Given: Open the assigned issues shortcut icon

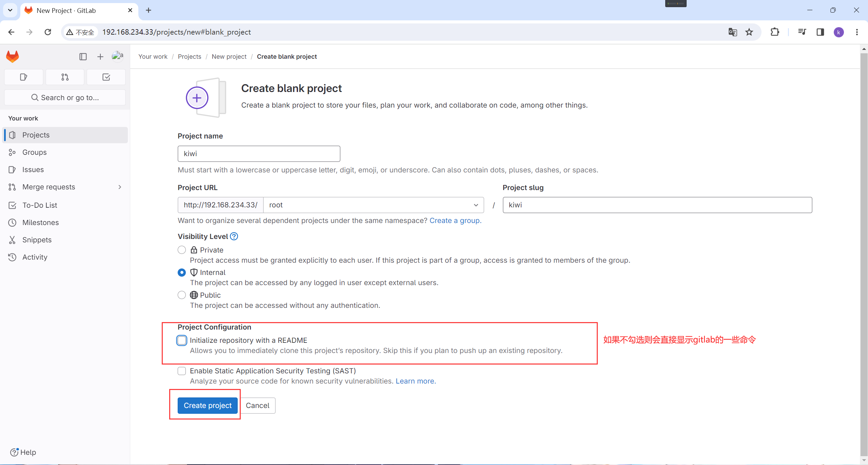Looking at the screenshot, I should pos(23,77).
